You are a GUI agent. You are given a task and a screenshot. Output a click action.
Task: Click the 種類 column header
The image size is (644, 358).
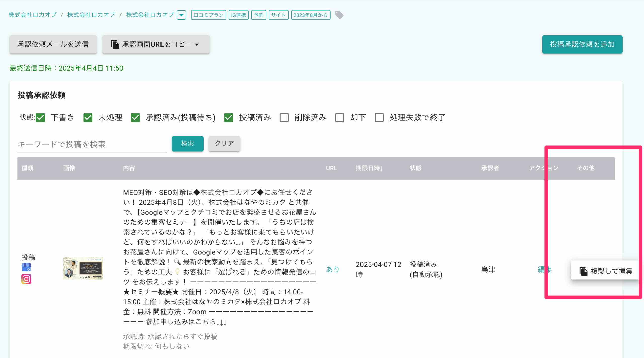(27, 168)
